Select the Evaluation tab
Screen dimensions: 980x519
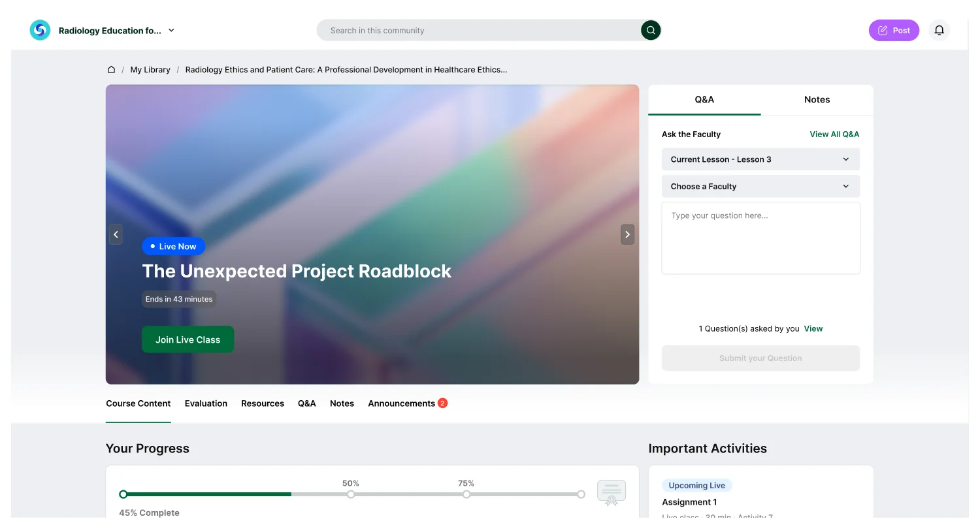[x=206, y=403]
